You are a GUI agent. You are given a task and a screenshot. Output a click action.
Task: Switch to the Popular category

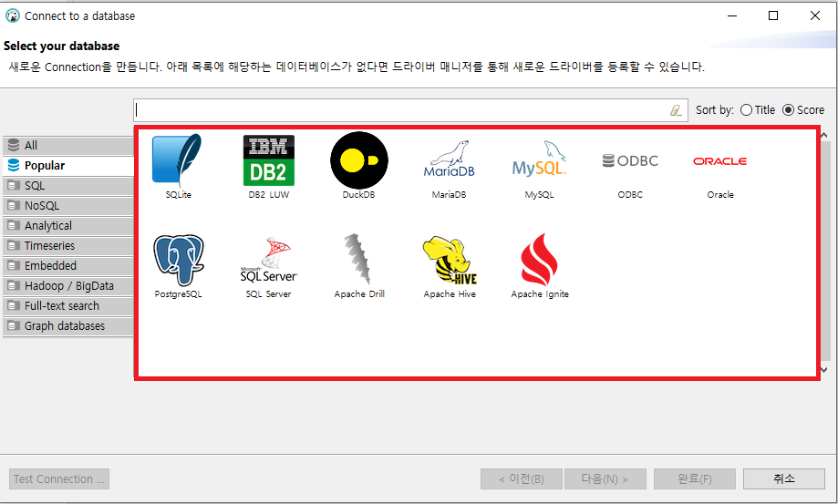point(67,166)
